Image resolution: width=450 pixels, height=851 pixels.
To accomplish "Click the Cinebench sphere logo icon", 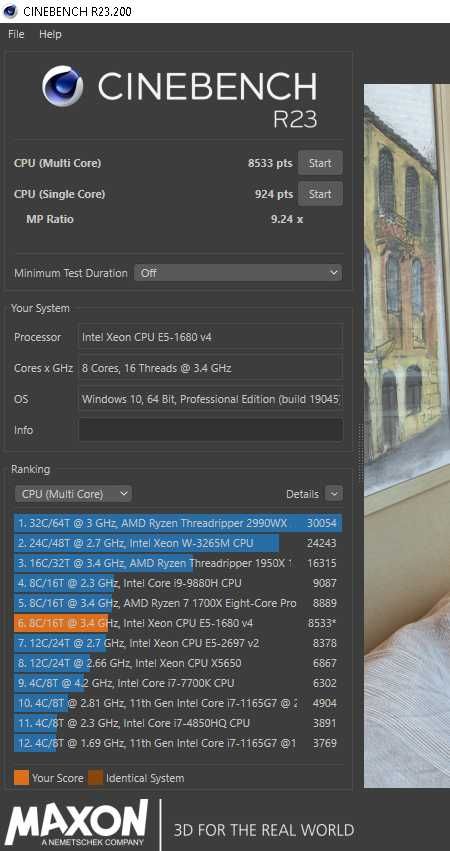I will 63,86.
